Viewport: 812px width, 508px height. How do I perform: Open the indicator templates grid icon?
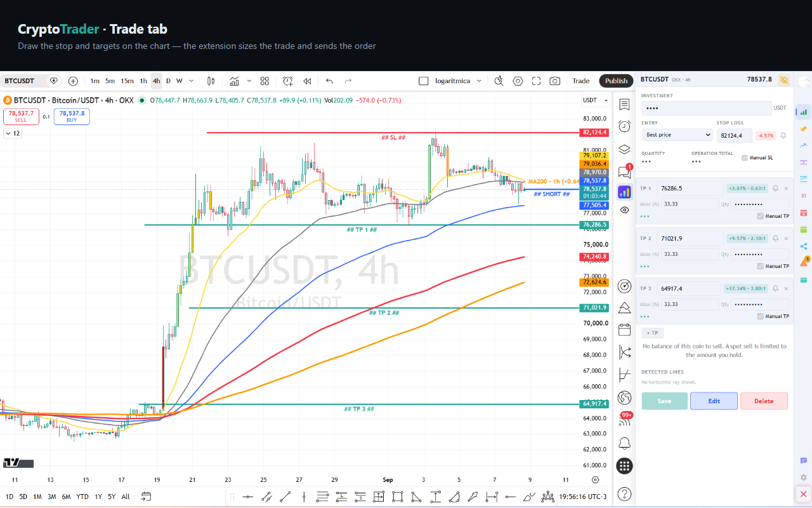pos(265,81)
